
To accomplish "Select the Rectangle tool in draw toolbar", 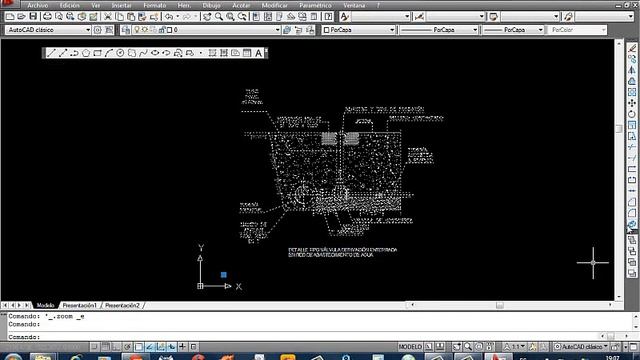I will pyautogui.click(x=97, y=53).
